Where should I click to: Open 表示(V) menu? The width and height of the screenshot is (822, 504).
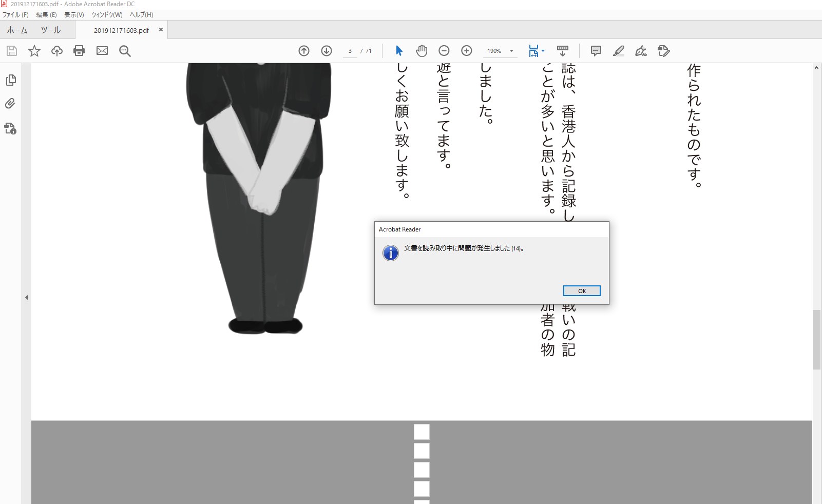tap(74, 14)
